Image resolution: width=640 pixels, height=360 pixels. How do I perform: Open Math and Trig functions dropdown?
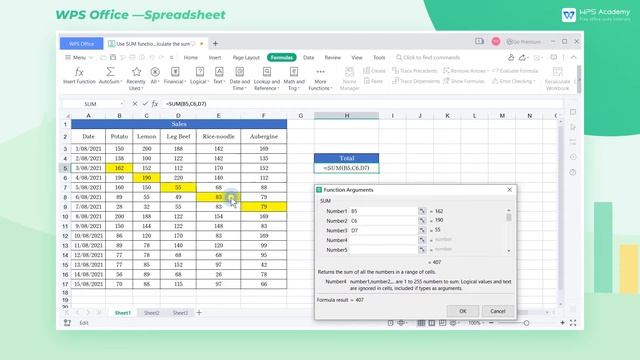point(294,78)
